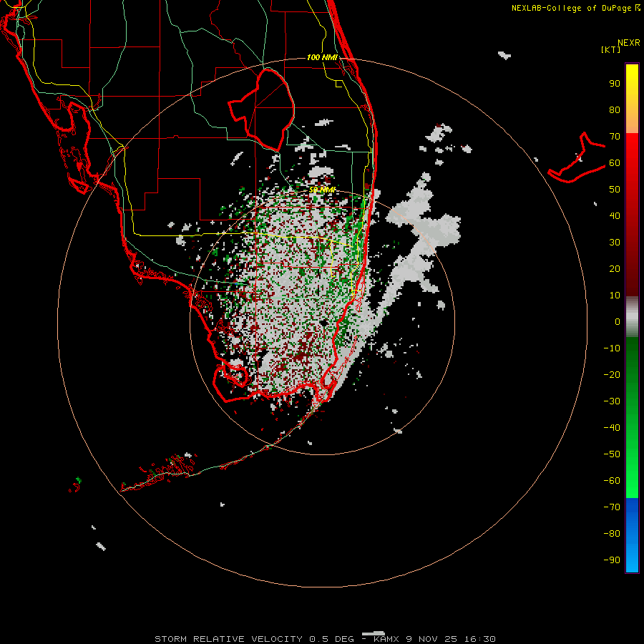Click the 0 value on velocity scale
Screen dimensions: 644x644
(x=618, y=322)
